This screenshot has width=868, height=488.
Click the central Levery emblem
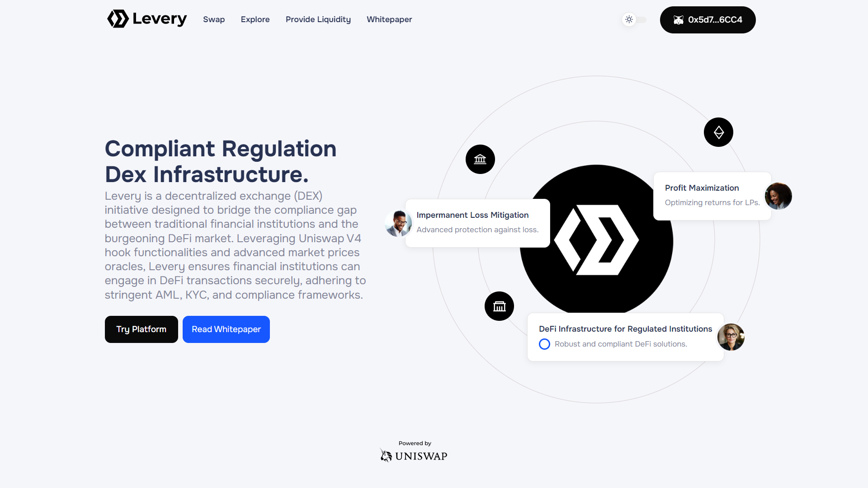tap(597, 240)
